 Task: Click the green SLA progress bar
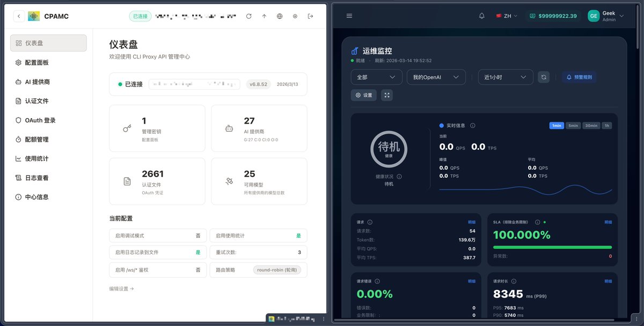(x=552, y=247)
